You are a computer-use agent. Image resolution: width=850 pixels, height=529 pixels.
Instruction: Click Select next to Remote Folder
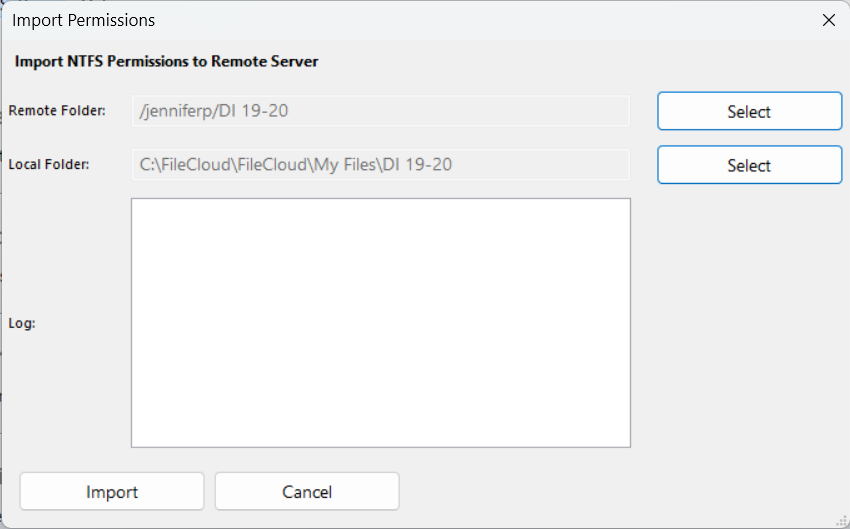[x=749, y=111]
